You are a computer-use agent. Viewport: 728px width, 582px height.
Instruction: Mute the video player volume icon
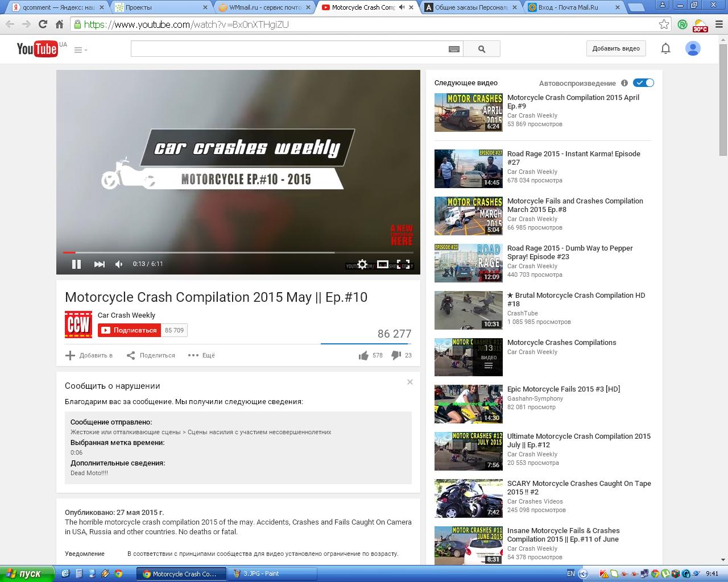click(119, 264)
